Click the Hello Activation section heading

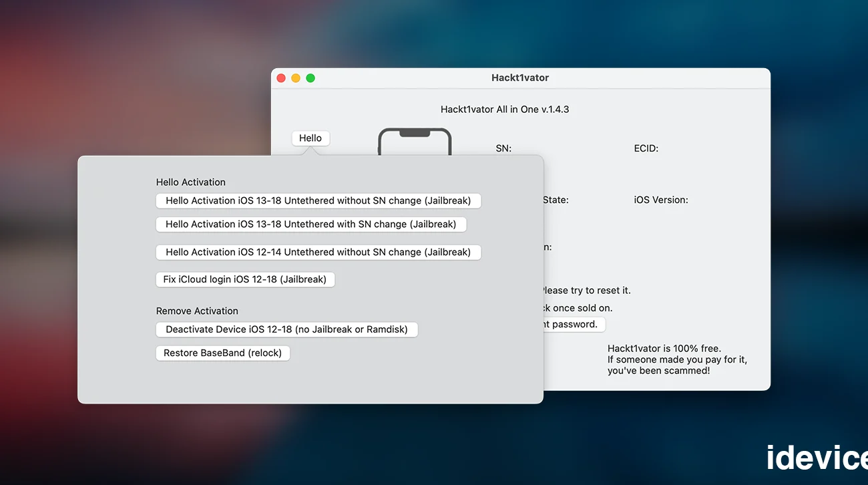pos(191,182)
